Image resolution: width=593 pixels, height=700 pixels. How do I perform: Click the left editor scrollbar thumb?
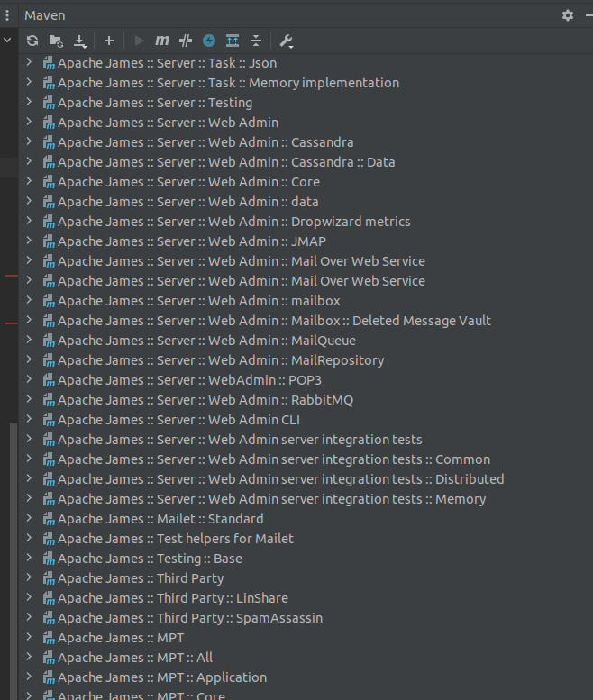(14, 561)
